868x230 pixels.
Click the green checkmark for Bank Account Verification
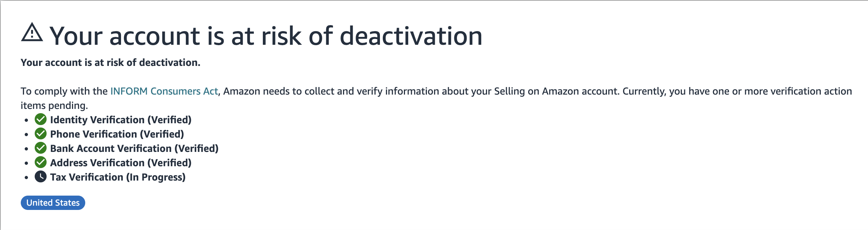[40, 148]
